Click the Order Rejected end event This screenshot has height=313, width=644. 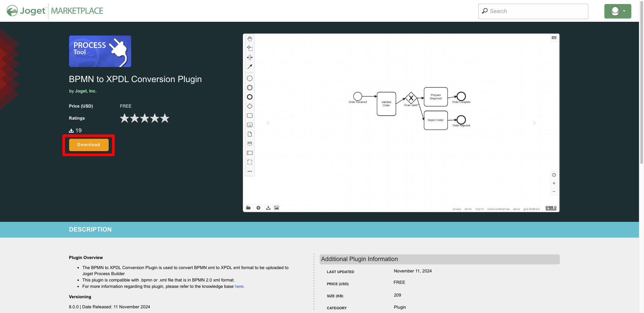click(x=461, y=120)
